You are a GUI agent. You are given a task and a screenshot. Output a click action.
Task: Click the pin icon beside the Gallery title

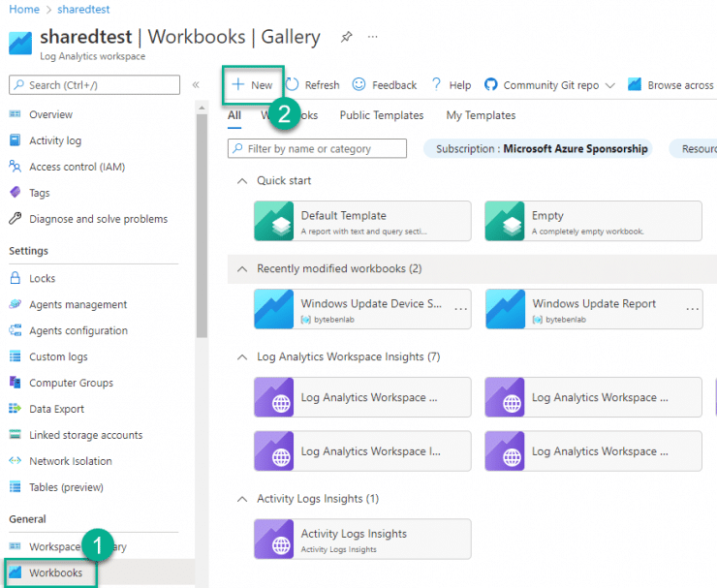[x=347, y=37]
